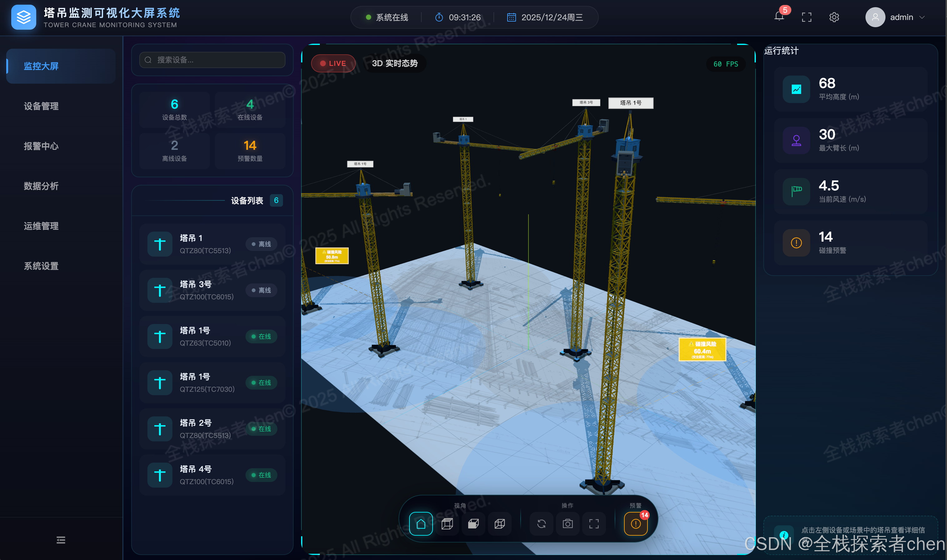The image size is (947, 560).
Task: Click the 在线 status badge of 塔吊 2号
Action: point(261,429)
